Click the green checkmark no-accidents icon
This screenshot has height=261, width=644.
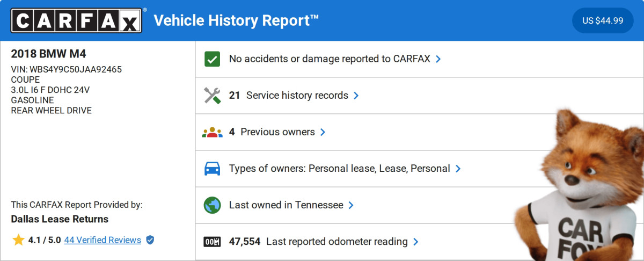213,59
